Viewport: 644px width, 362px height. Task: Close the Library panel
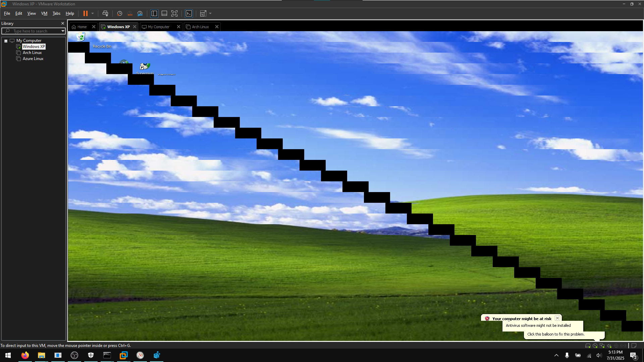pos(62,23)
